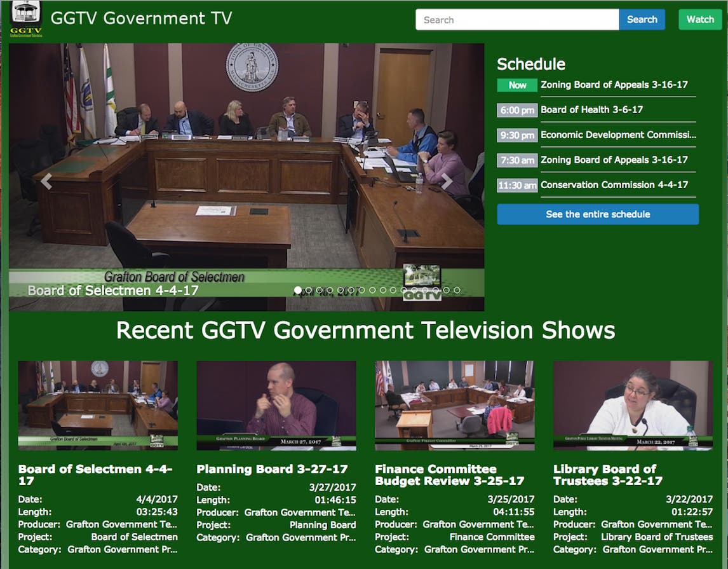
Task: Click the GGTV Government TV site title
Action: (x=141, y=18)
